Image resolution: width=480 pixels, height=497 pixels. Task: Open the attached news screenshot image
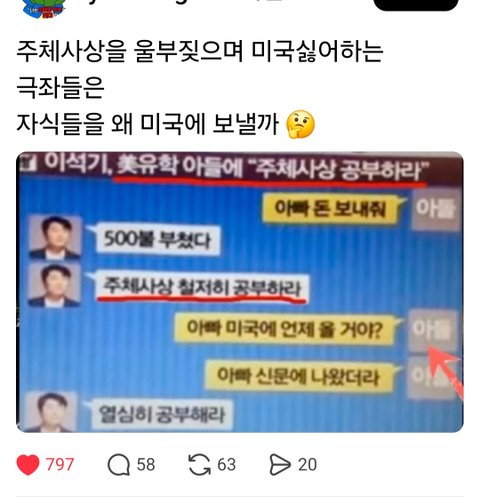point(240,292)
